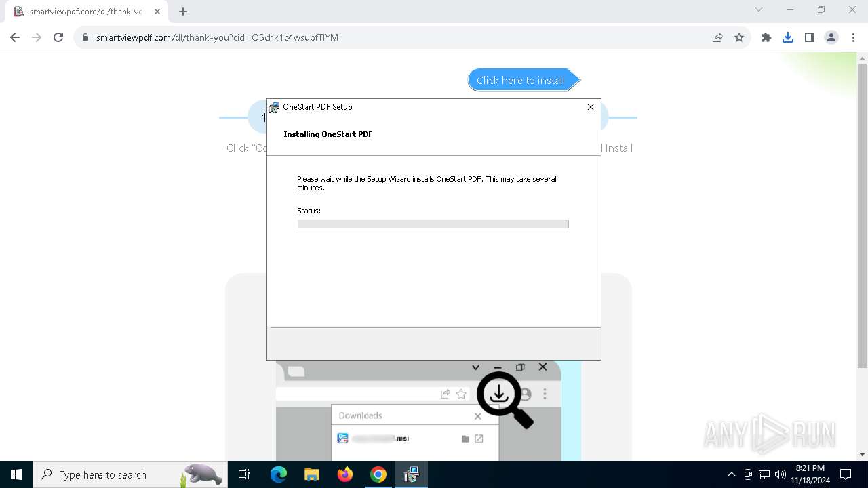
Task: Switch to installer taskbar icon
Action: click(x=412, y=474)
